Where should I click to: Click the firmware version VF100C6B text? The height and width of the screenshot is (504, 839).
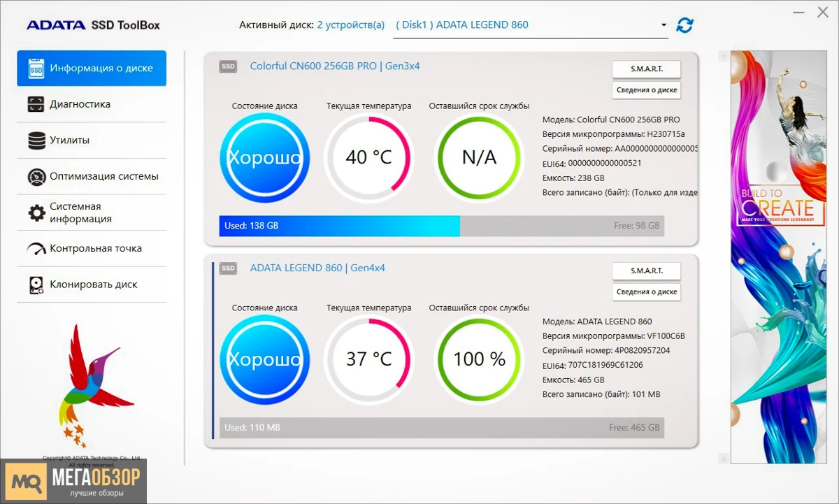(614, 336)
